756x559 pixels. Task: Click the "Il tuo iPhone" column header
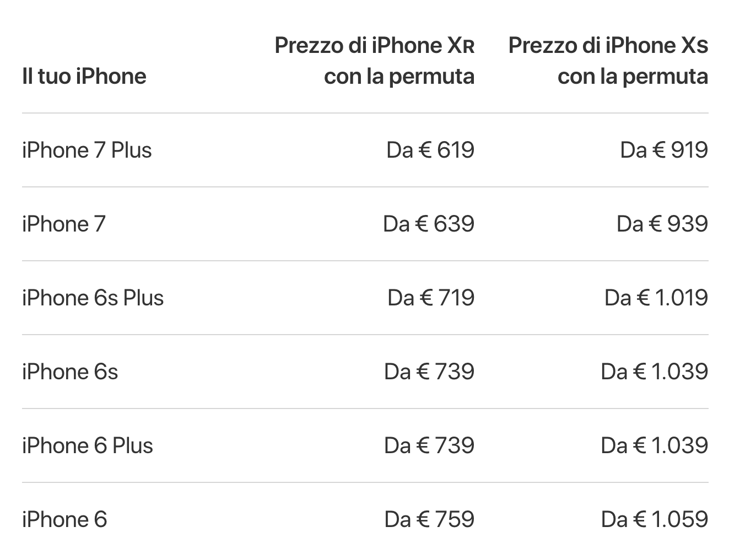84,76
